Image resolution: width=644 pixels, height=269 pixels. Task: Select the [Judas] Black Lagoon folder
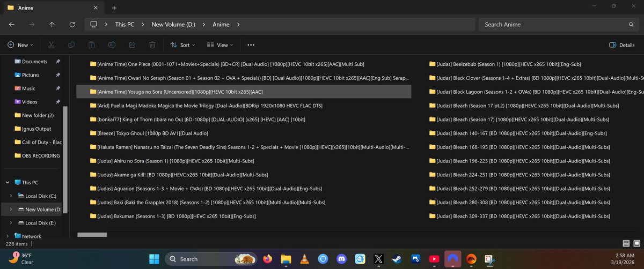(x=536, y=92)
